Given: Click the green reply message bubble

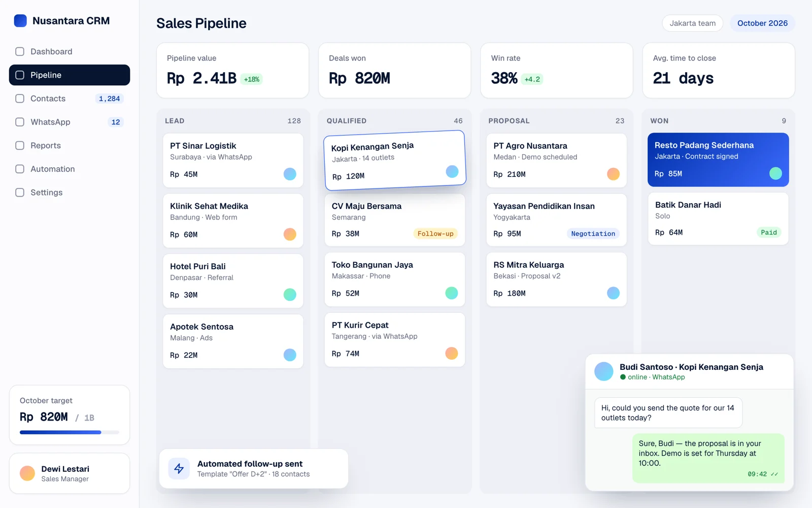Looking at the screenshot, I should [x=708, y=458].
